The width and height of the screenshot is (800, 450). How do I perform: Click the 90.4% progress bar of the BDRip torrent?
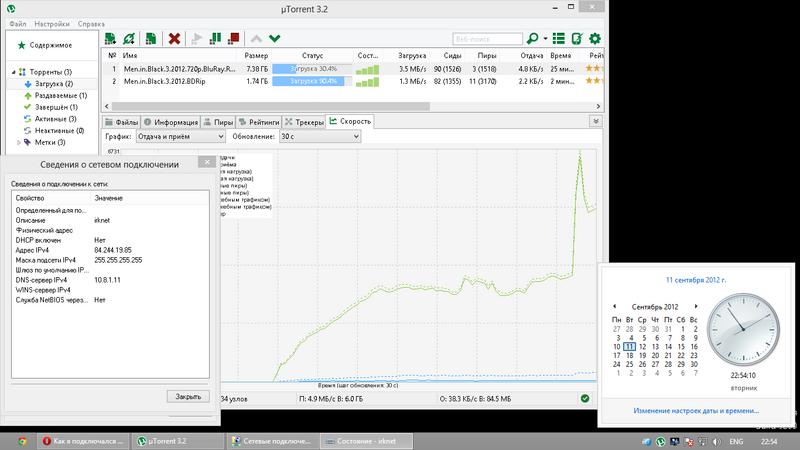click(312, 81)
